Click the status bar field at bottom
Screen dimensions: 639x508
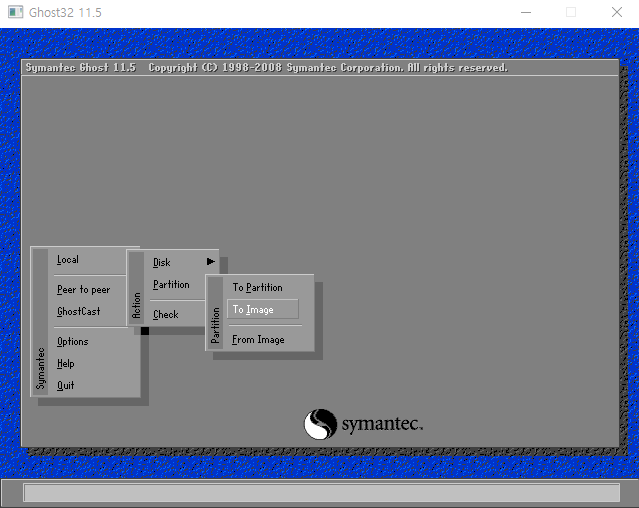click(x=322, y=493)
